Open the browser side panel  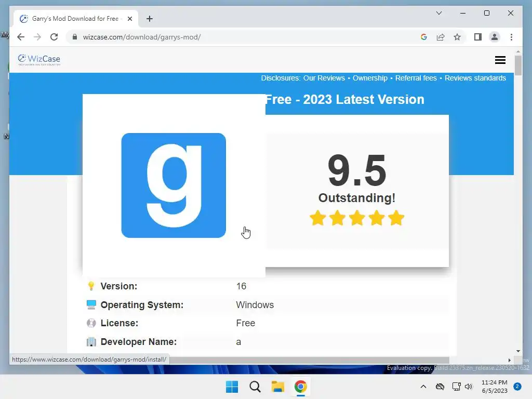tap(478, 37)
